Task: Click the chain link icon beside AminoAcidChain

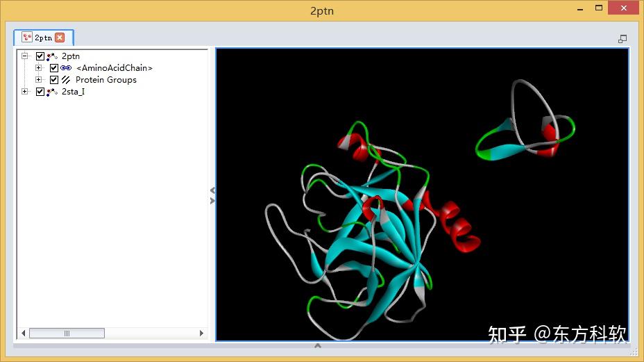Action: (66, 68)
